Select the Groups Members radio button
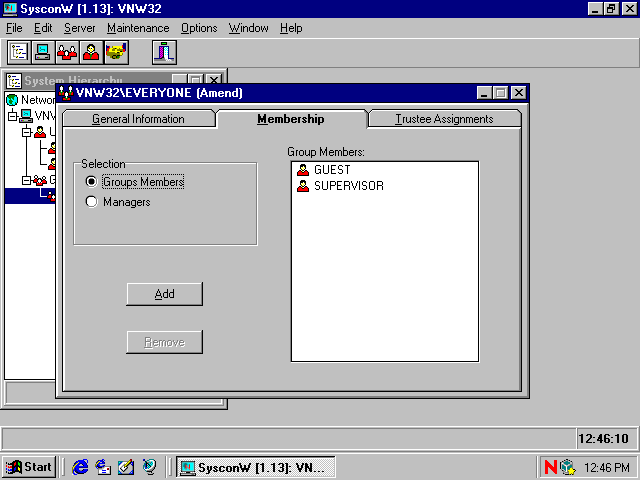 (x=91, y=181)
